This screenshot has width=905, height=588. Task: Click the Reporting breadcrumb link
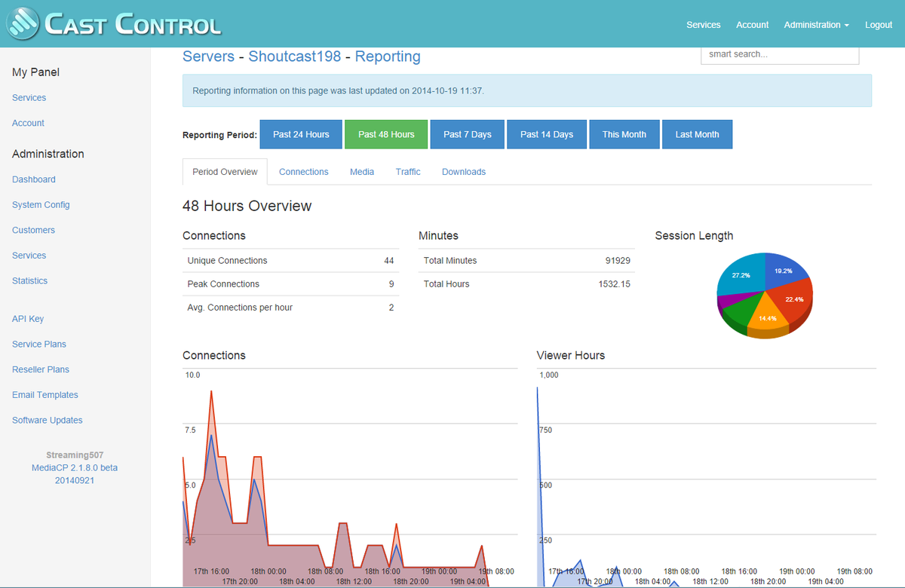[388, 57]
